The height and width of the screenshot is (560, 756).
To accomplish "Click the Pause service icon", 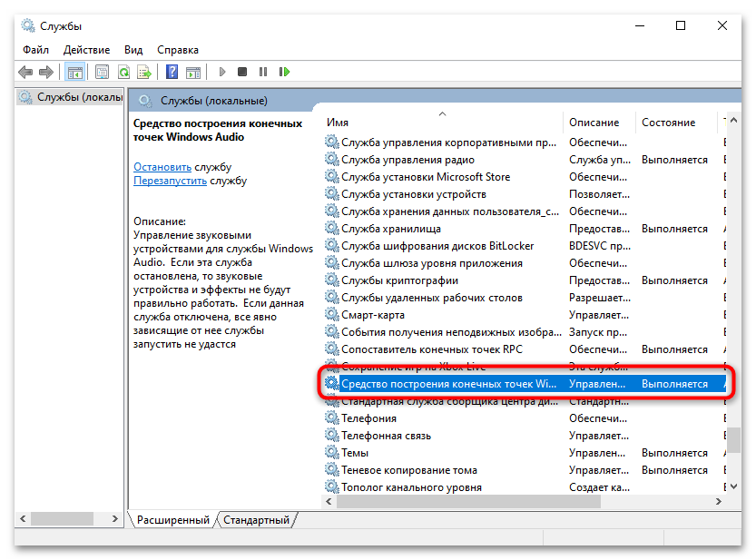I will tap(263, 72).
